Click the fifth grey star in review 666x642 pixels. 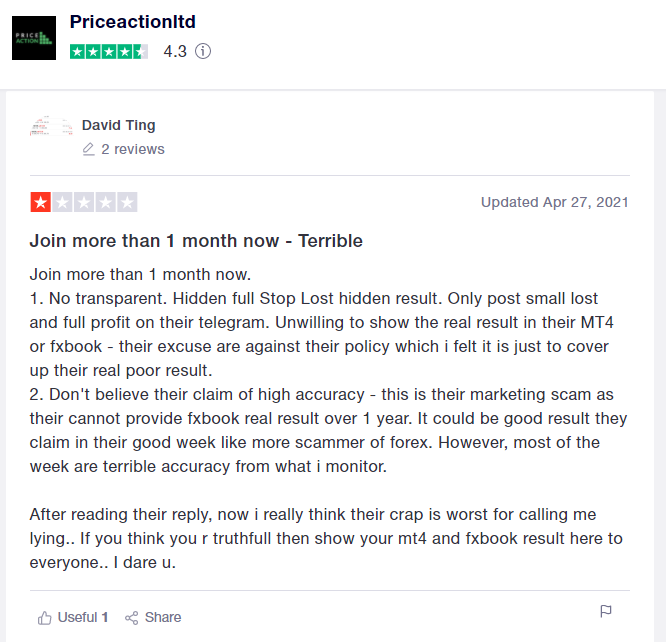pyautogui.click(x=127, y=202)
